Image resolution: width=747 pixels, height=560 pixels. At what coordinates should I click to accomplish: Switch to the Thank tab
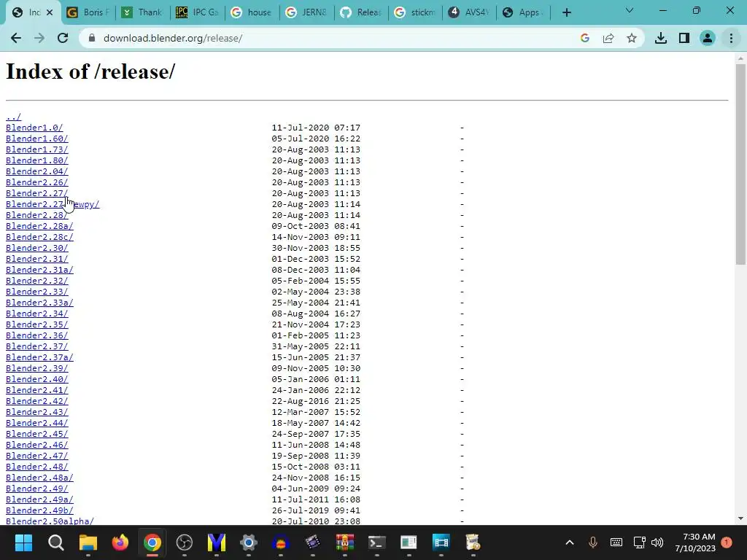[x=143, y=12]
